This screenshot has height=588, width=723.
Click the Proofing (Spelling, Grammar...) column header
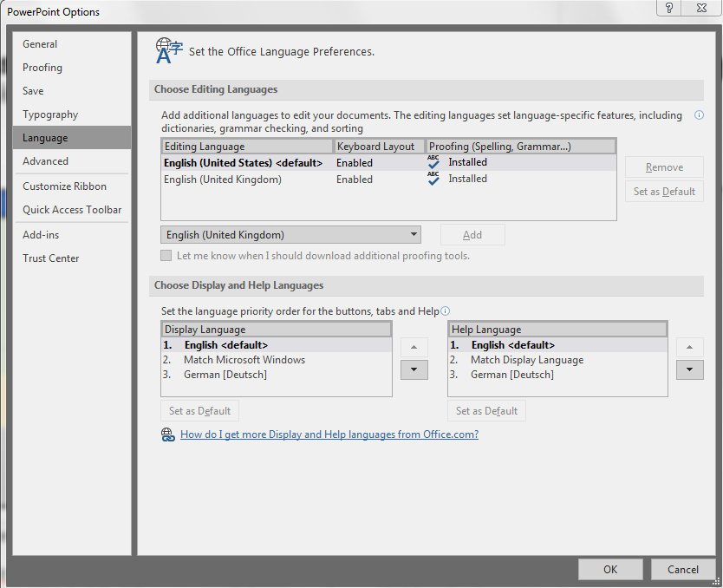[521, 147]
